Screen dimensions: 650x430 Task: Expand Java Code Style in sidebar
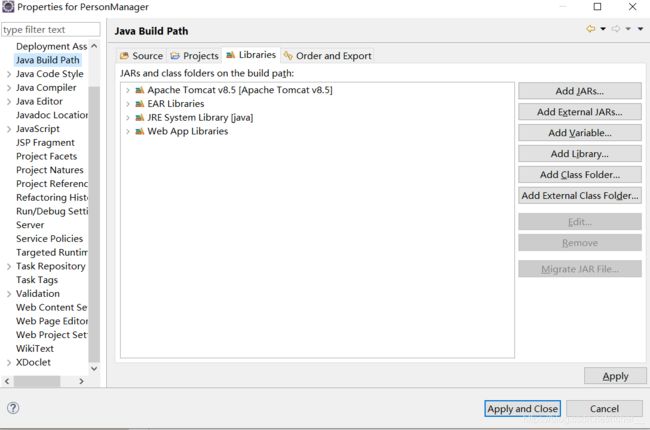click(x=9, y=74)
